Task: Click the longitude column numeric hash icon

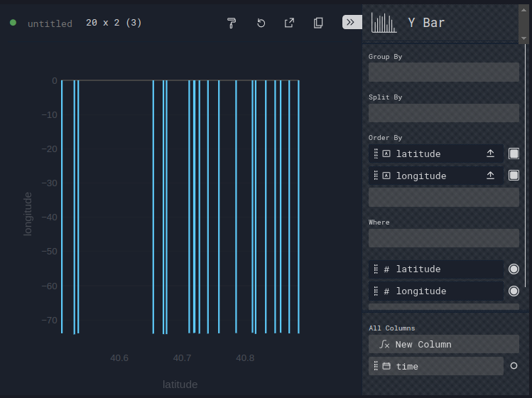Action: pyautogui.click(x=386, y=291)
